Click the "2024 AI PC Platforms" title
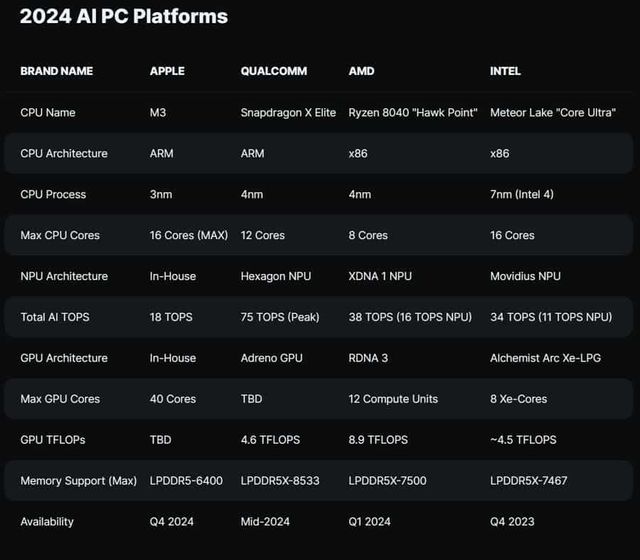 coord(124,17)
